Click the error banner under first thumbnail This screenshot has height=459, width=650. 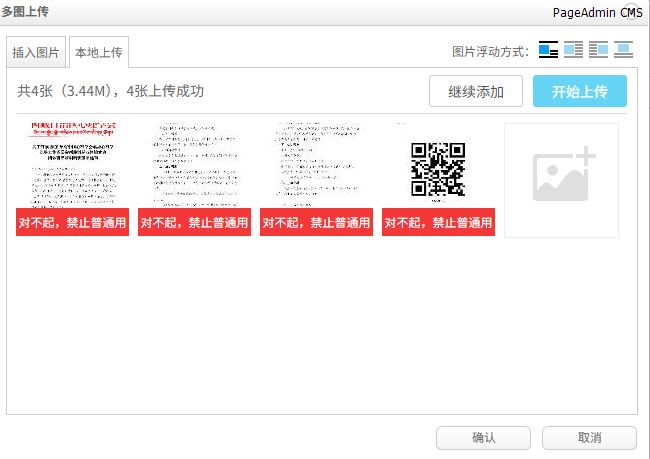tap(72, 223)
